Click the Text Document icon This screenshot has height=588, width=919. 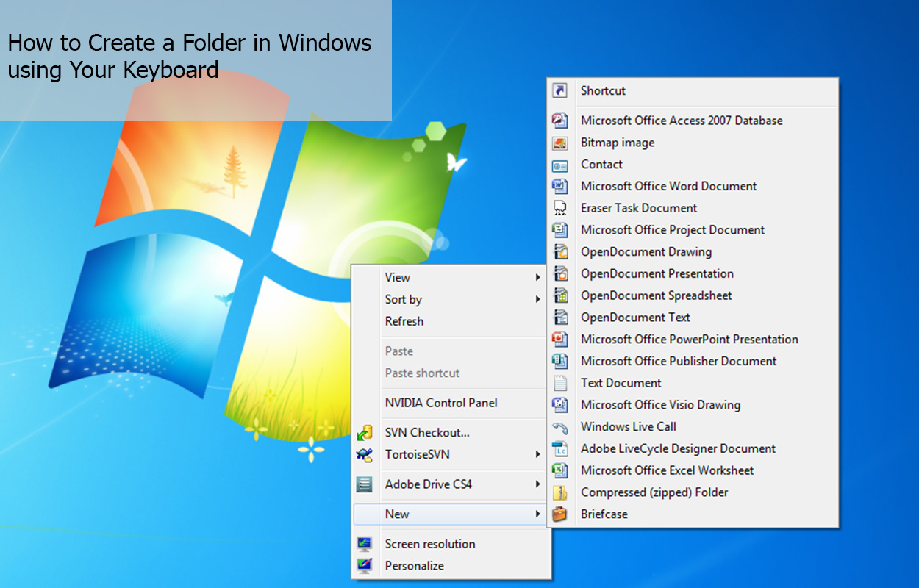click(x=560, y=383)
